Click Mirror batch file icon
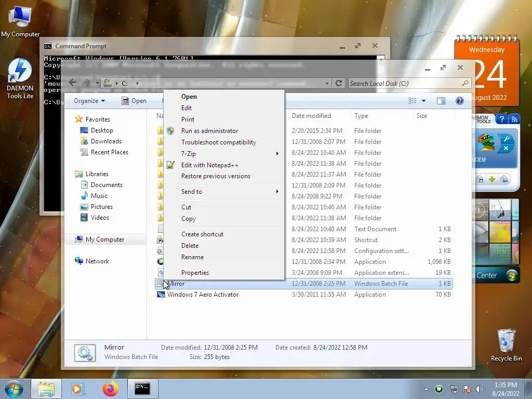The image size is (532, 399). 161,283
